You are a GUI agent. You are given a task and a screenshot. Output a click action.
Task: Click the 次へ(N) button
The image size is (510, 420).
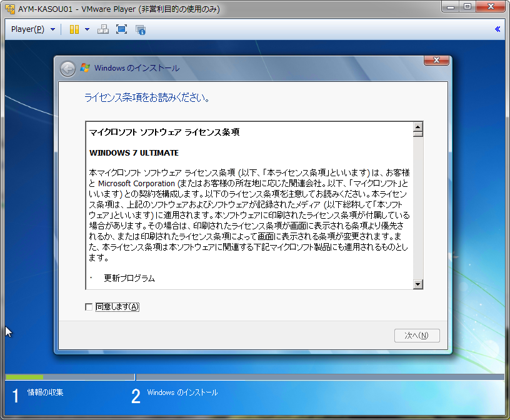coord(417,336)
